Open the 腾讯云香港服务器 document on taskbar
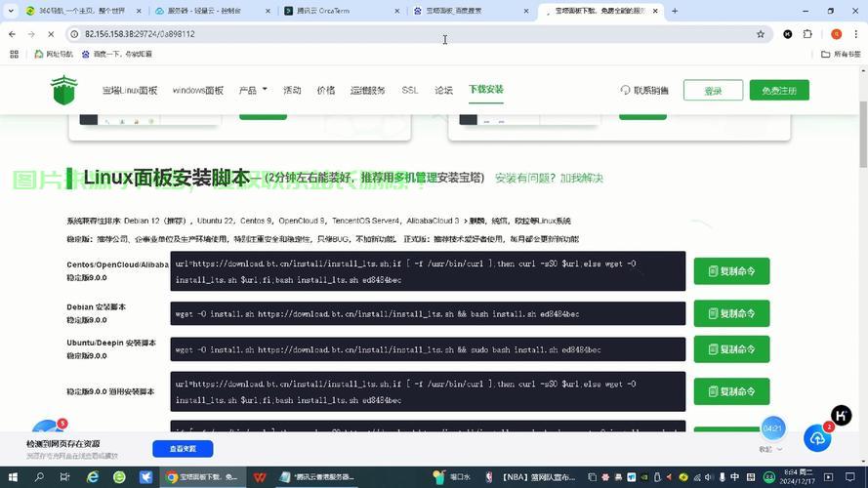Viewport: 868px width, 488px height. pyautogui.click(x=318, y=477)
